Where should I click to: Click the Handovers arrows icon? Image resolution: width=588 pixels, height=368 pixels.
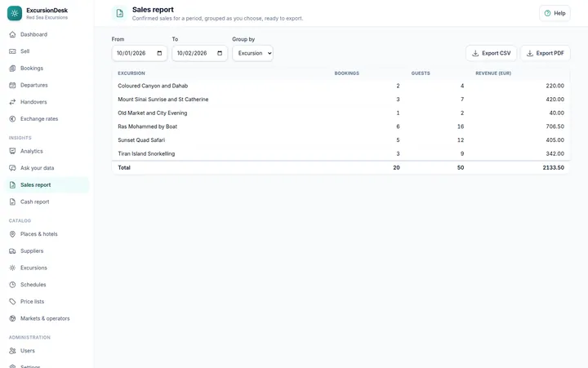pos(12,102)
